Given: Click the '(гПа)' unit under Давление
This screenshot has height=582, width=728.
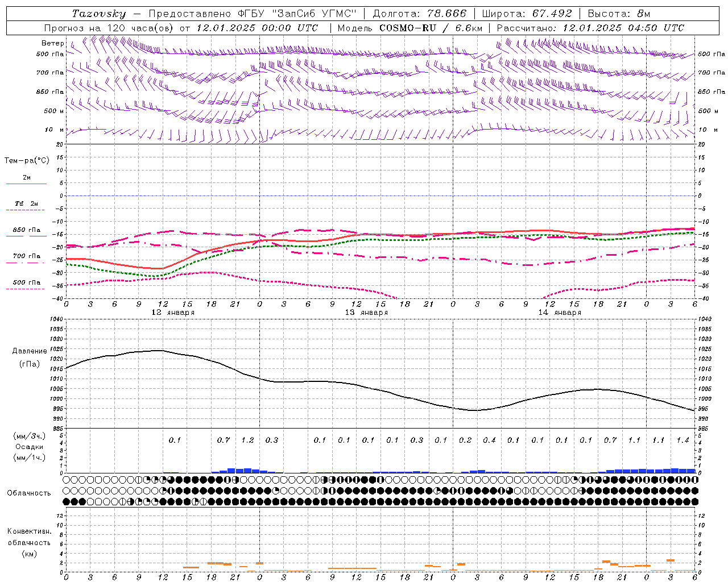Looking at the screenshot, I should tap(30, 364).
